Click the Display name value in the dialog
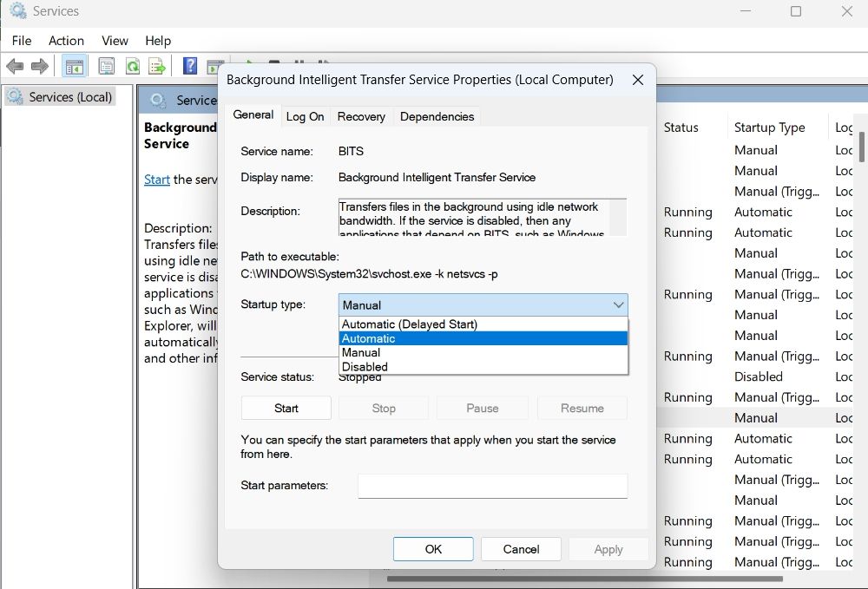The width and height of the screenshot is (868, 589). coord(437,178)
